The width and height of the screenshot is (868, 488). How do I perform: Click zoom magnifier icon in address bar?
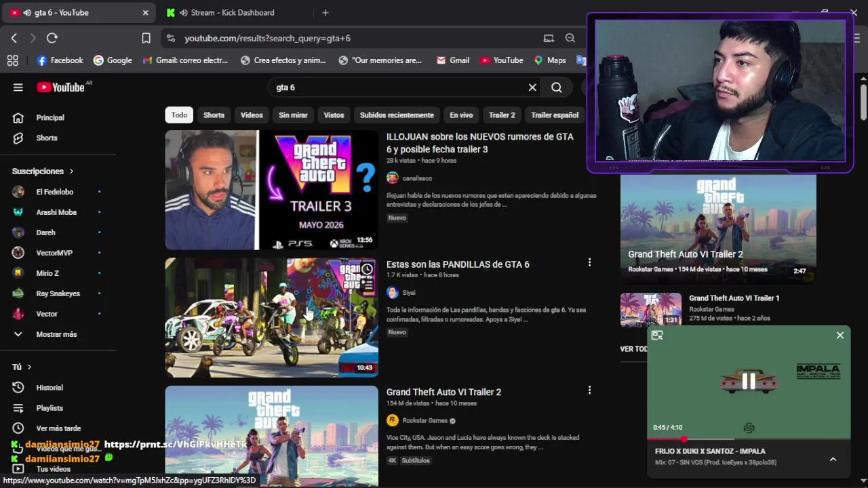click(x=570, y=38)
